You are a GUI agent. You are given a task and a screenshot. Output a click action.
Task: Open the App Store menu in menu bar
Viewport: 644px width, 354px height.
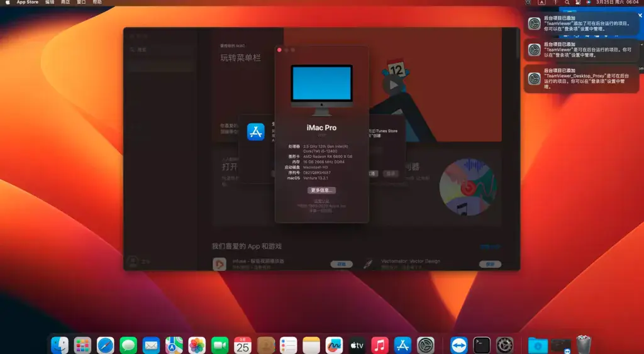point(28,2)
